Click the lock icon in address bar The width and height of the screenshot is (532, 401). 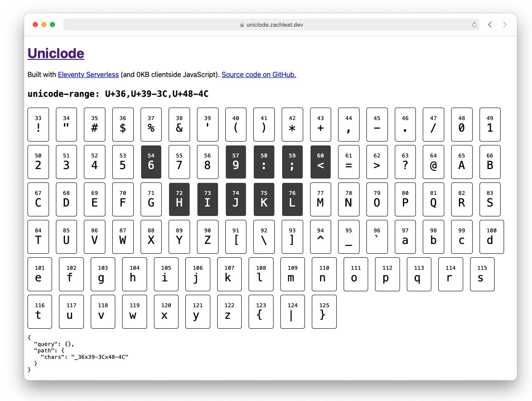(242, 25)
